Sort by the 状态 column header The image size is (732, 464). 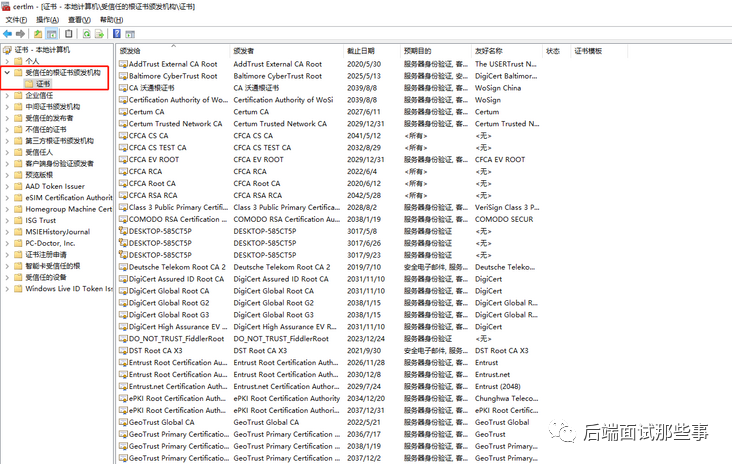click(x=556, y=51)
